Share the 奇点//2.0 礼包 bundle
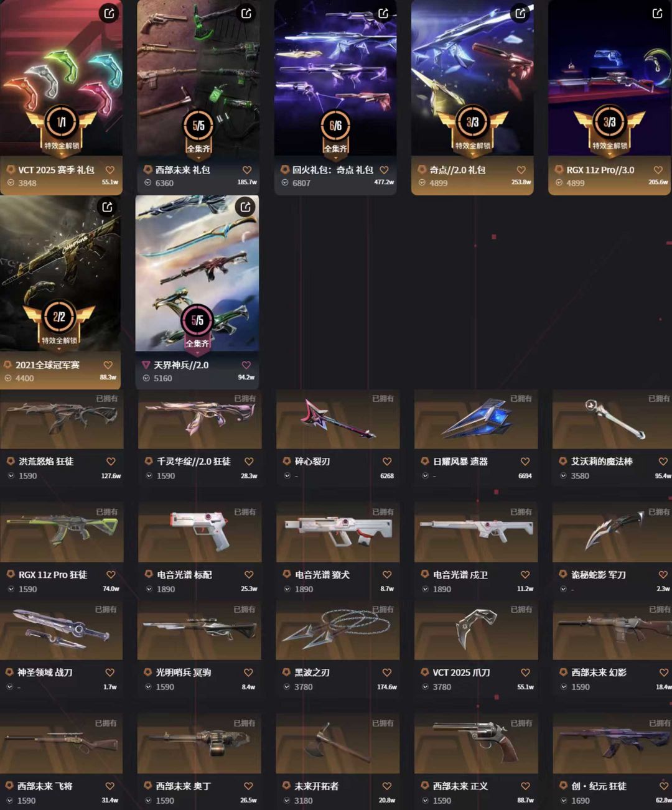Image resolution: width=672 pixels, height=810 pixels. coord(520,13)
